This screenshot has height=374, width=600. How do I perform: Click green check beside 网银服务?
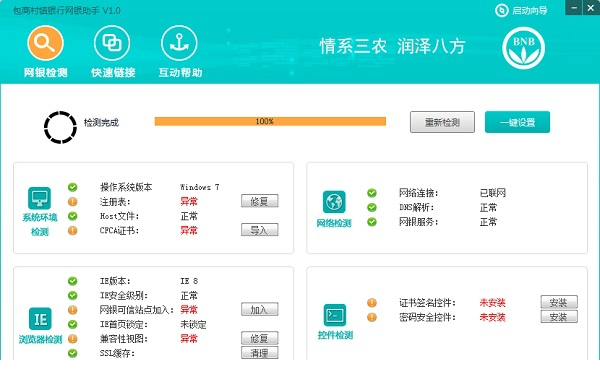[x=372, y=222]
